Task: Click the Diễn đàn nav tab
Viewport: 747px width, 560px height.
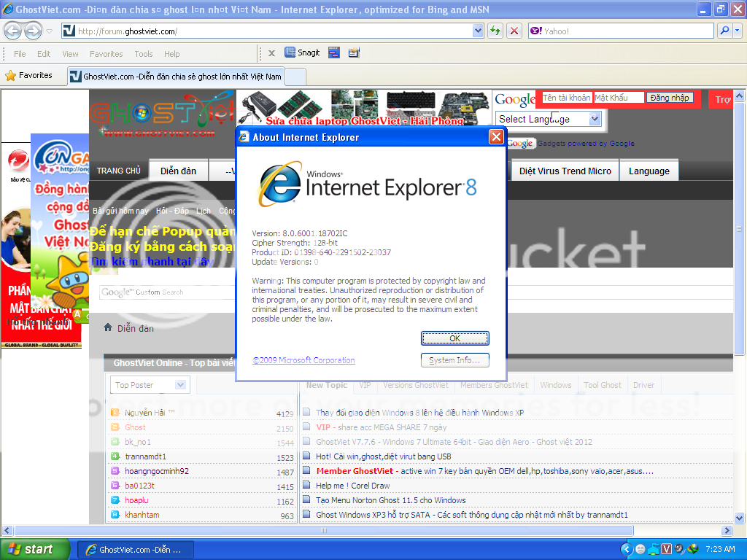Action: (178, 171)
